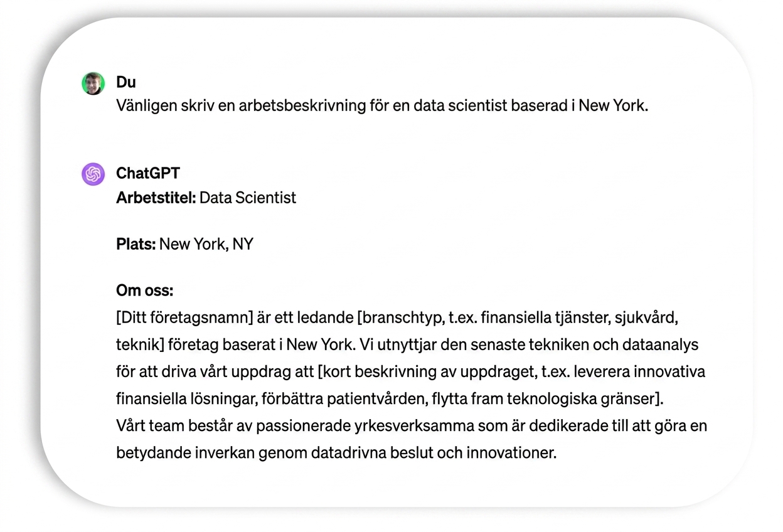Click the user profile avatar photo
This screenshot has height=532, width=783.
tap(93, 83)
